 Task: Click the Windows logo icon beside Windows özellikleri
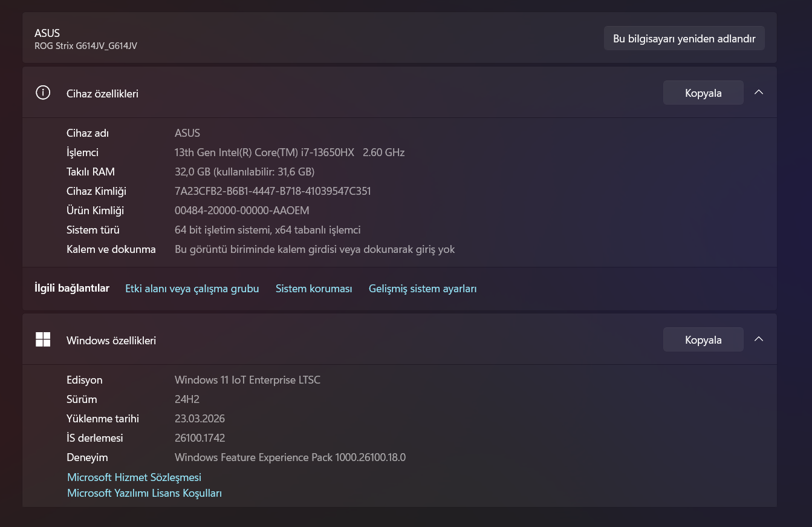43,339
